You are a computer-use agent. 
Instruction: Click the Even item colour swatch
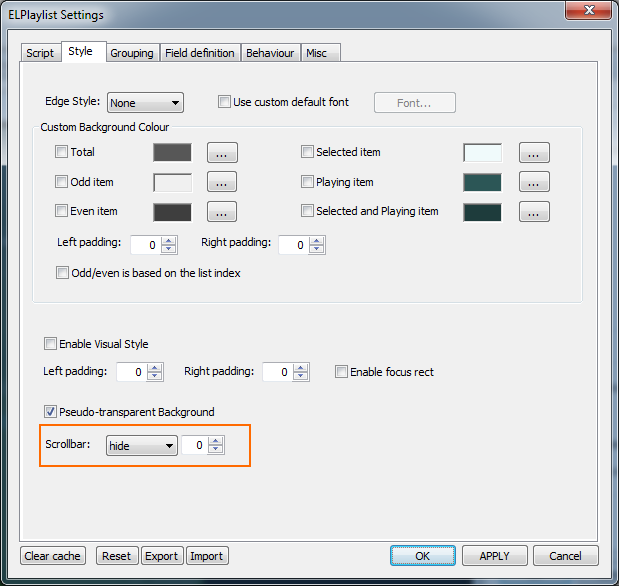(173, 212)
